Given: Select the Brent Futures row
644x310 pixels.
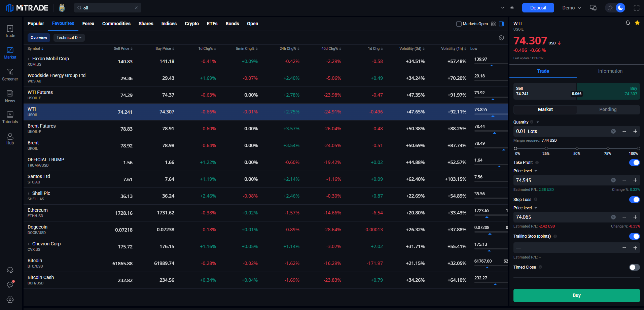Looking at the screenshot, I should coord(266,129).
